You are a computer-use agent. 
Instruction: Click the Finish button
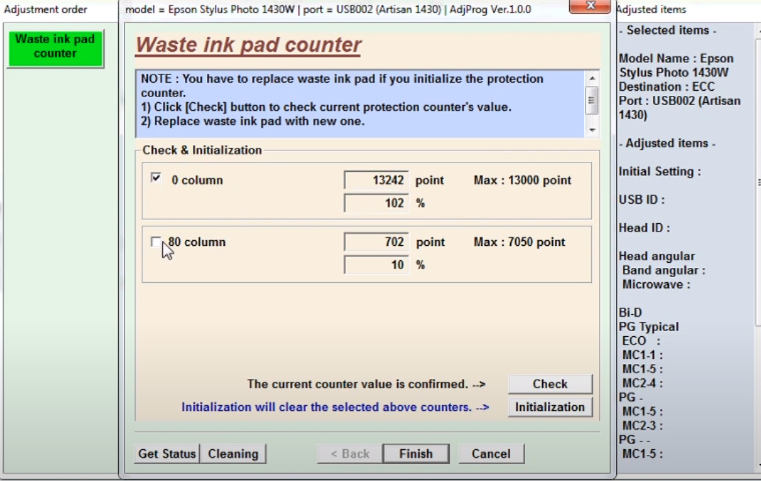pos(416,454)
